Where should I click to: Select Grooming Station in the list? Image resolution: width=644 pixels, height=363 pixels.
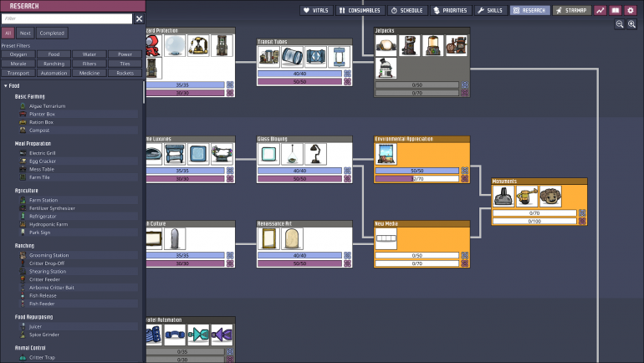tap(78, 255)
